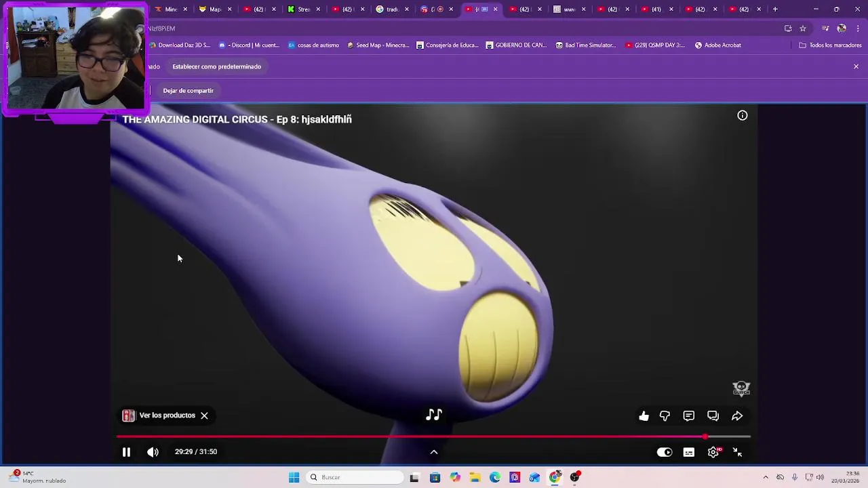Screen dimensions: 868x488
Task: Open the Download Daz 3D S... bookmark
Action: pyautogui.click(x=180, y=45)
